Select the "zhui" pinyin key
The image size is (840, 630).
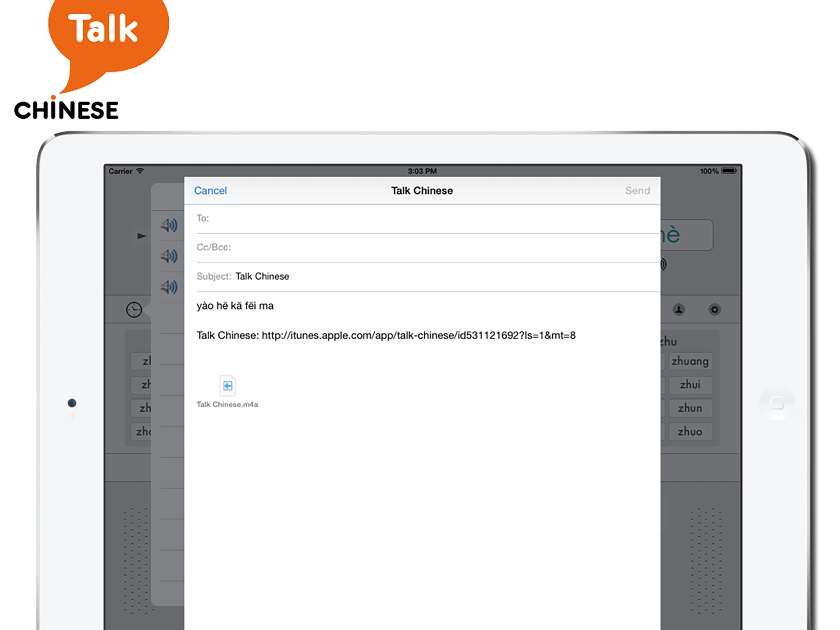[x=690, y=384]
